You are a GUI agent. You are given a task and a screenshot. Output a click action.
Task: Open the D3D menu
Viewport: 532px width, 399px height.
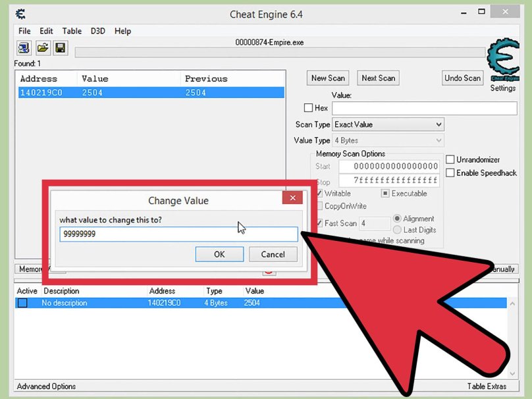(x=97, y=30)
